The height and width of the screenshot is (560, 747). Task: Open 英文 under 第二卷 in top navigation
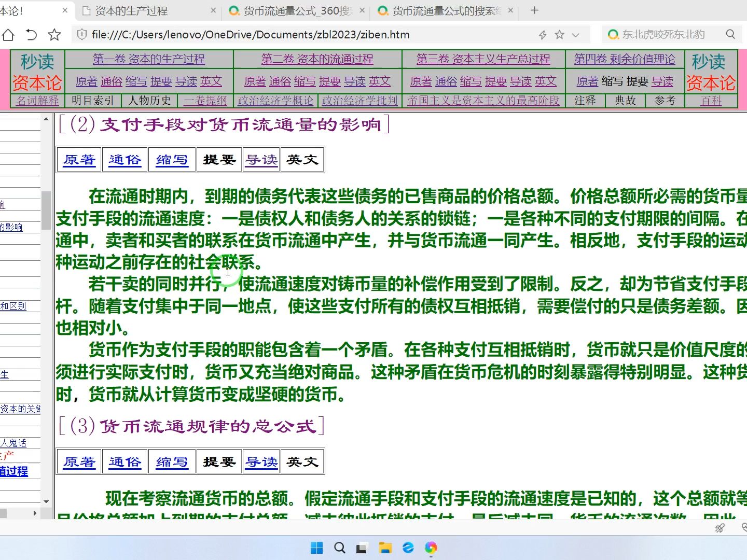pyautogui.click(x=380, y=81)
